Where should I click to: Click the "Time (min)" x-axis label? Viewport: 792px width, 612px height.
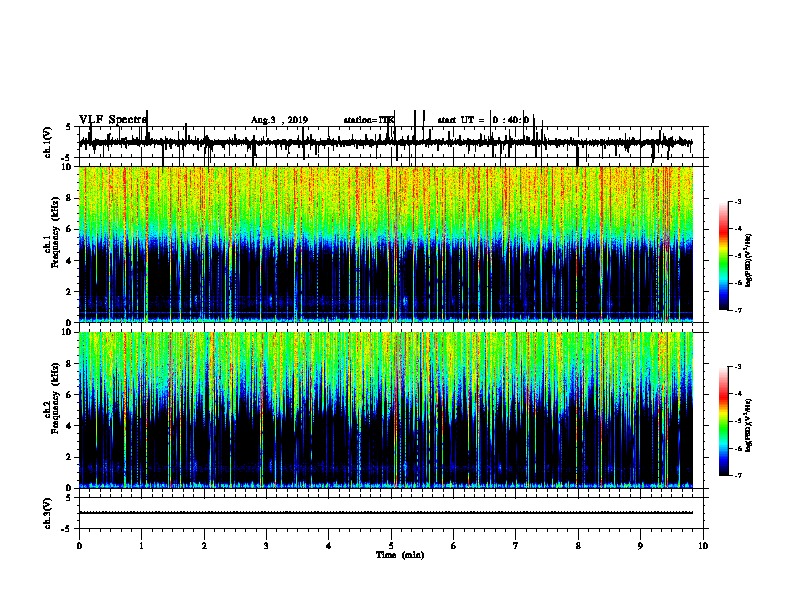[x=400, y=555]
